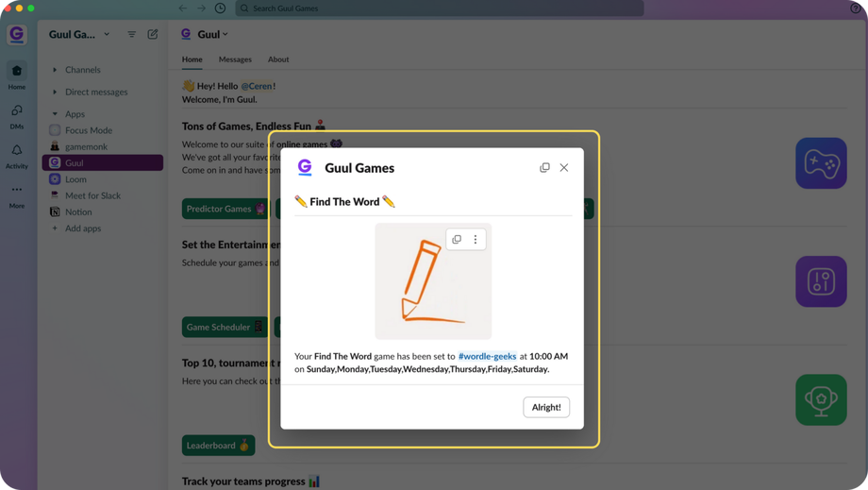Click the purple scheduler settings icon tile

(x=821, y=281)
